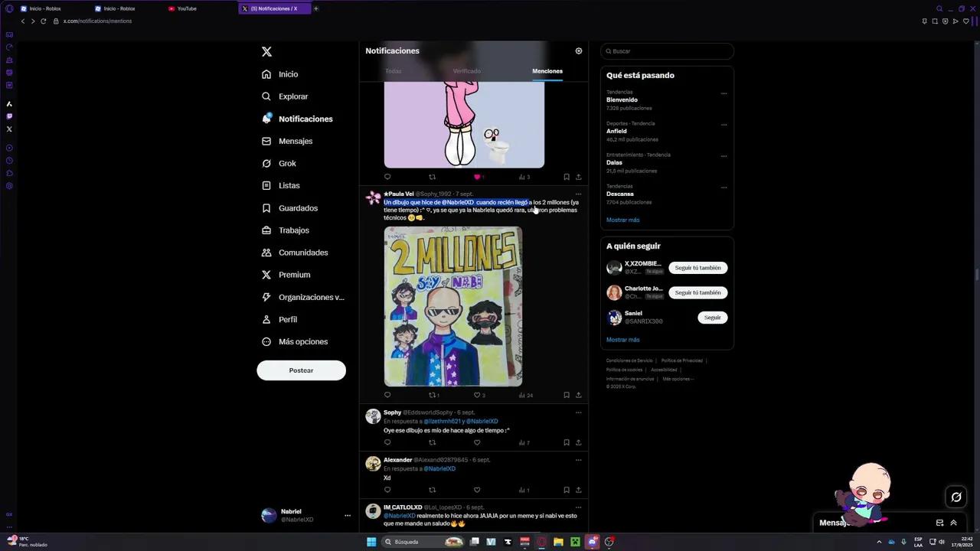
Task: Follow Saniel with the Seguir button
Action: [712, 317]
